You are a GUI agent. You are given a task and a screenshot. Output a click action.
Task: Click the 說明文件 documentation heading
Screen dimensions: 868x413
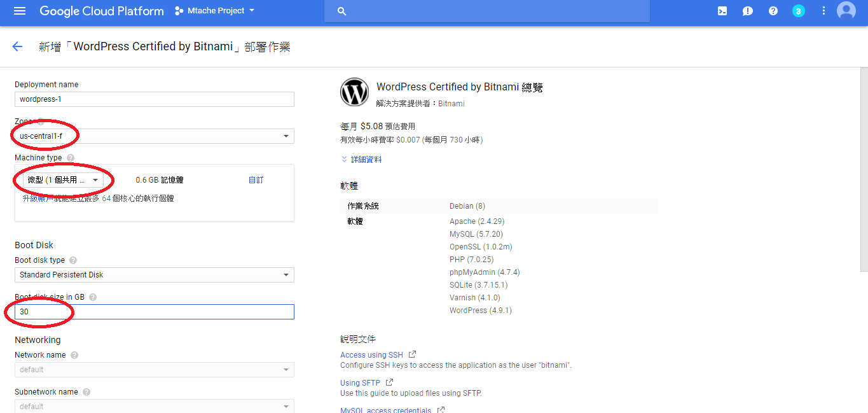click(x=358, y=339)
